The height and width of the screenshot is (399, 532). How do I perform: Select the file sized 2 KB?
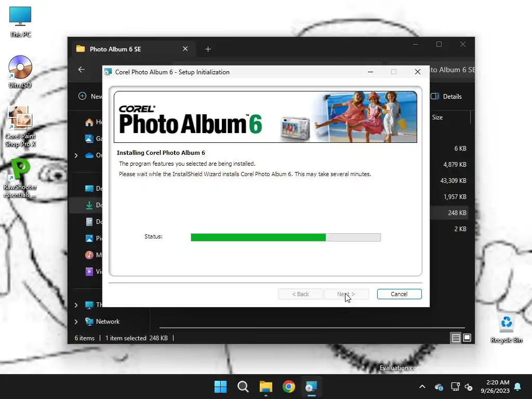[460, 229]
